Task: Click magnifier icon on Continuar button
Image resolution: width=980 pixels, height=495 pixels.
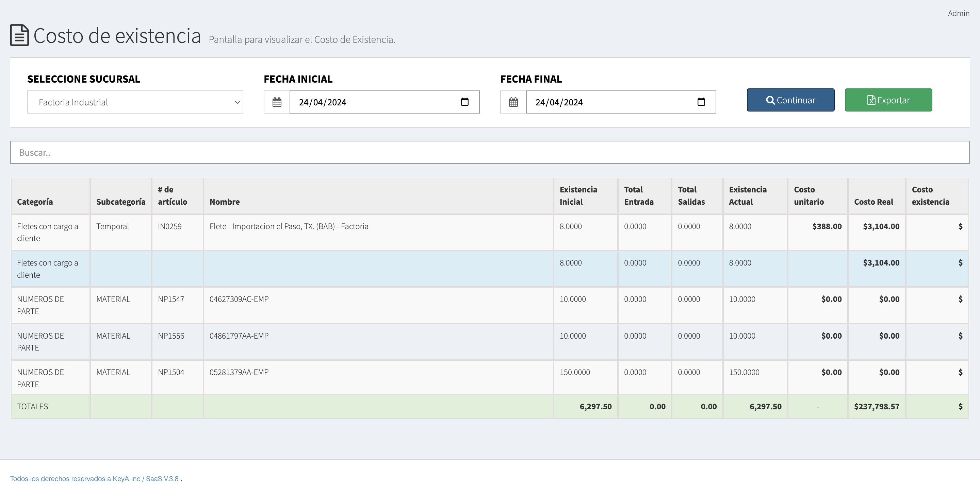Action: coord(770,100)
